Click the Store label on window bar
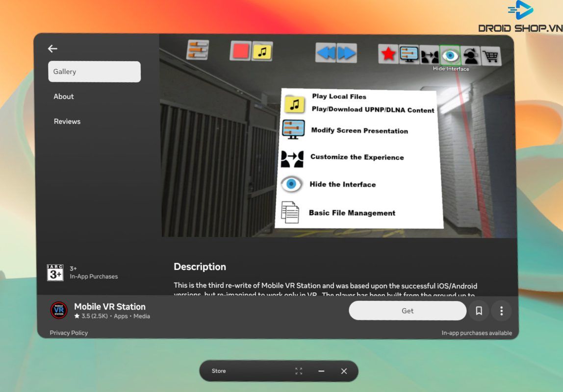Screen dimensions: 563x392 (219, 371)
